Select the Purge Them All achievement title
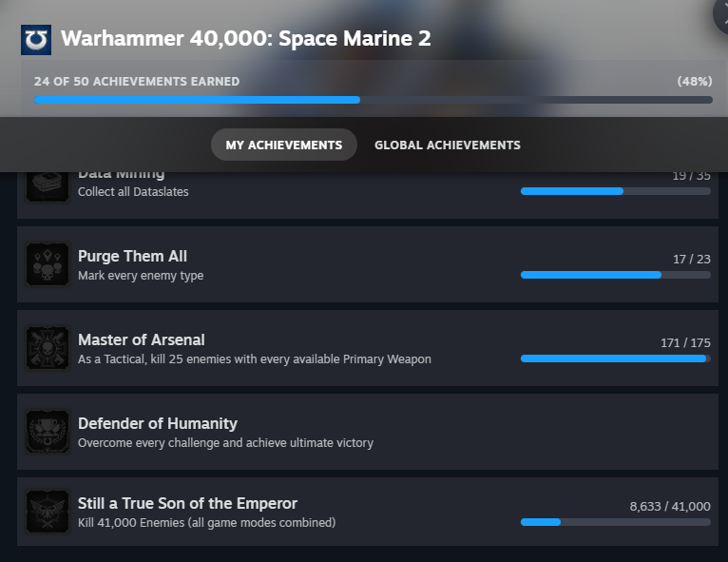The width and height of the screenshot is (728, 562). click(x=132, y=256)
